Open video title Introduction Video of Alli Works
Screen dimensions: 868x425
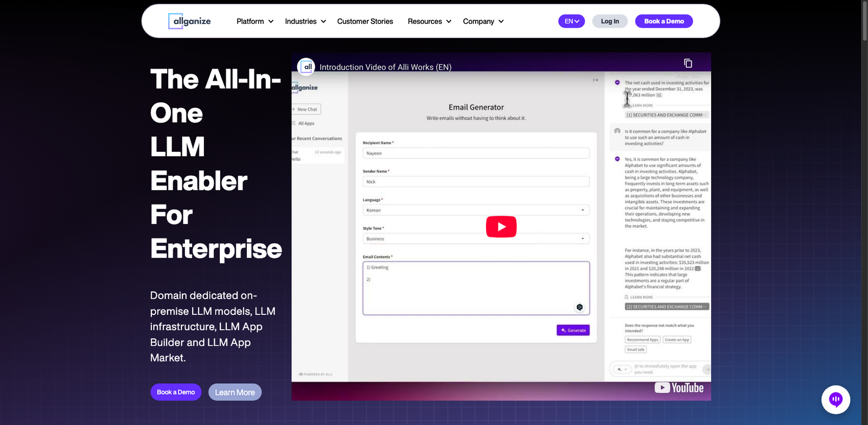(385, 67)
